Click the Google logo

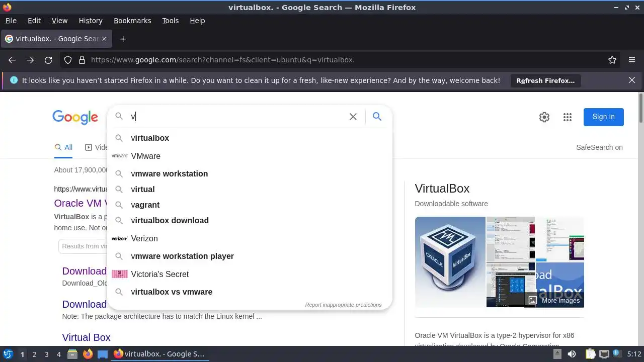point(75,117)
